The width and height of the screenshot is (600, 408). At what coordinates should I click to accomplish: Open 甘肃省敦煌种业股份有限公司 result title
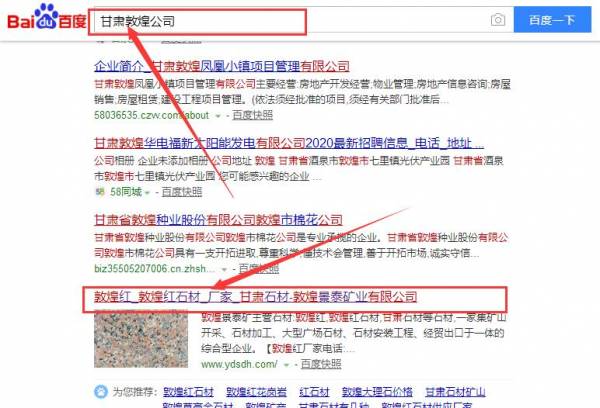click(238, 220)
